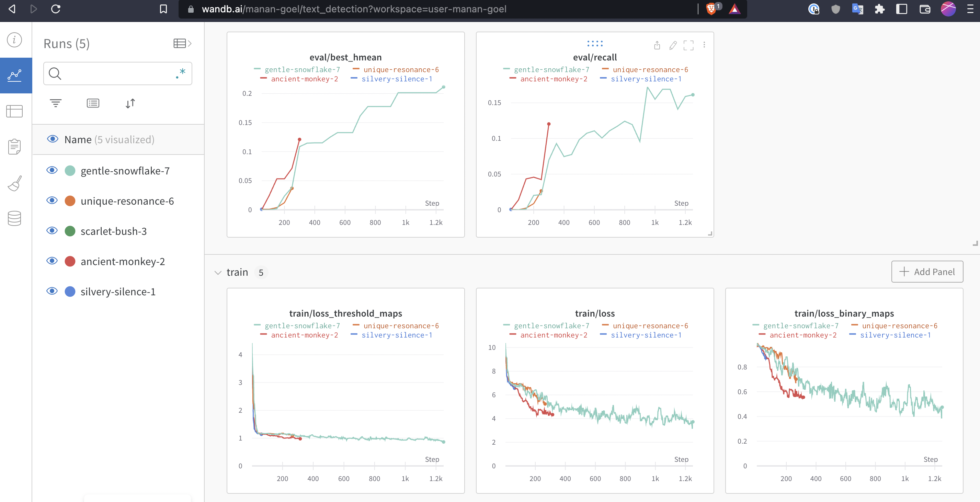Change ancient-monkey-2 color swatch
This screenshot has width=980, height=502.
click(x=70, y=261)
